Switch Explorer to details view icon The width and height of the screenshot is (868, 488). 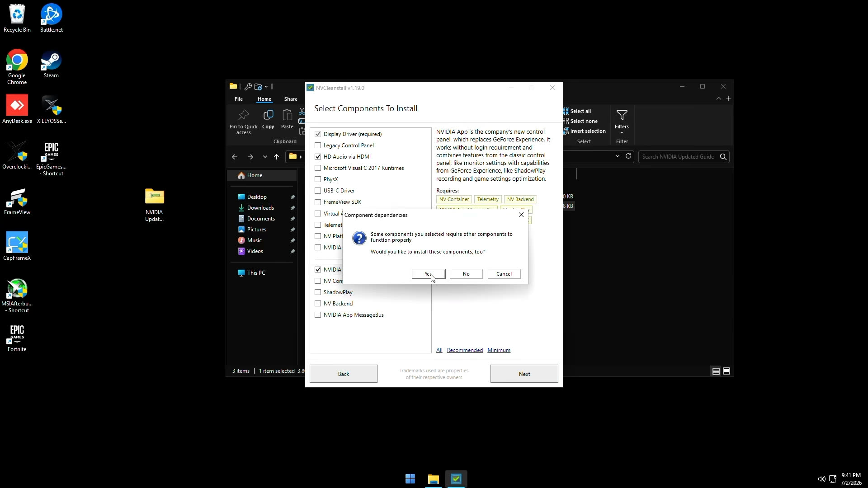pos(716,371)
